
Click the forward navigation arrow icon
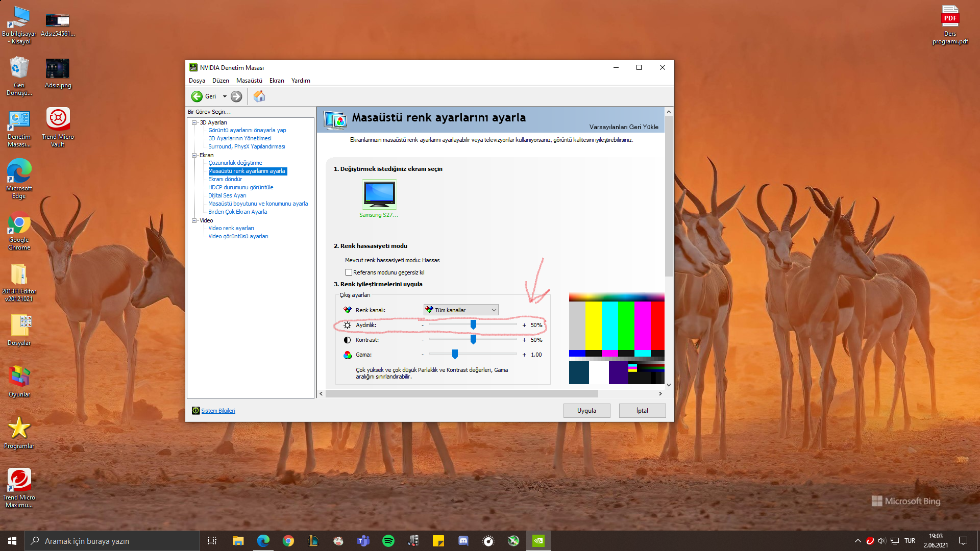[x=236, y=96]
